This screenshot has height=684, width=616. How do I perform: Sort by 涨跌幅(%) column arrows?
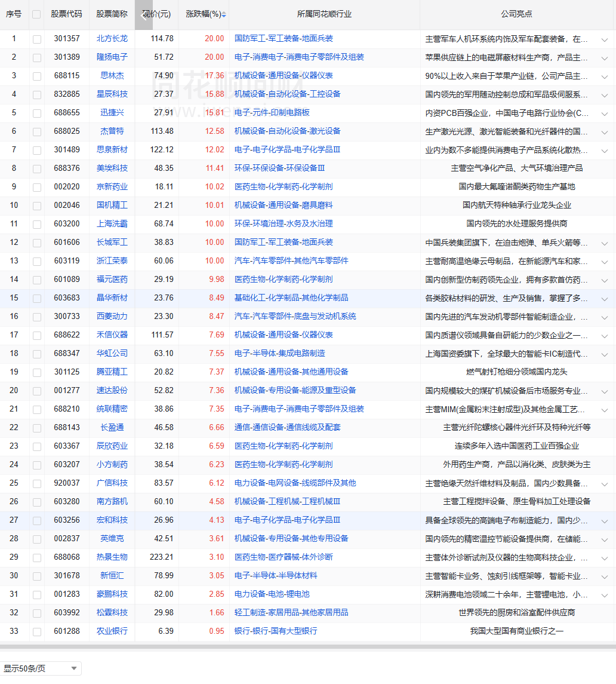[224, 15]
